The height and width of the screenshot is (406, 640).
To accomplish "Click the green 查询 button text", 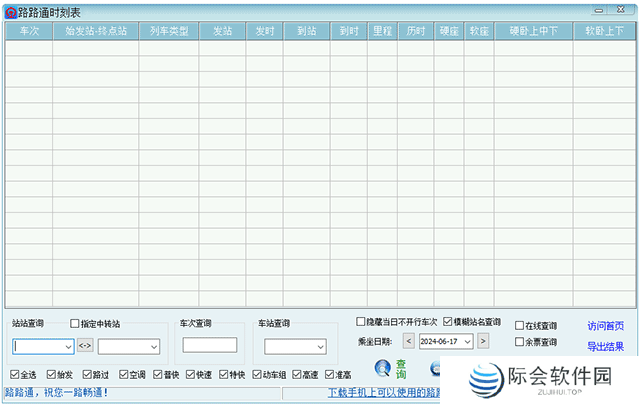I will (x=401, y=369).
